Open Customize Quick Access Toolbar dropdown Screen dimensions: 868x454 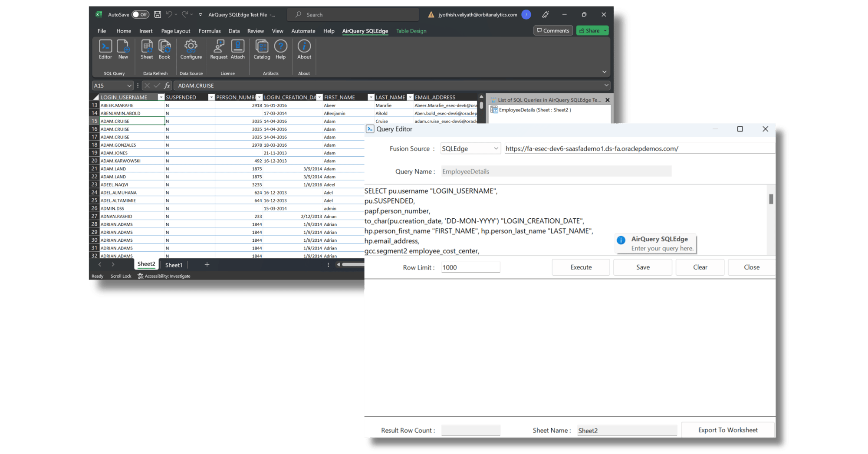(201, 14)
